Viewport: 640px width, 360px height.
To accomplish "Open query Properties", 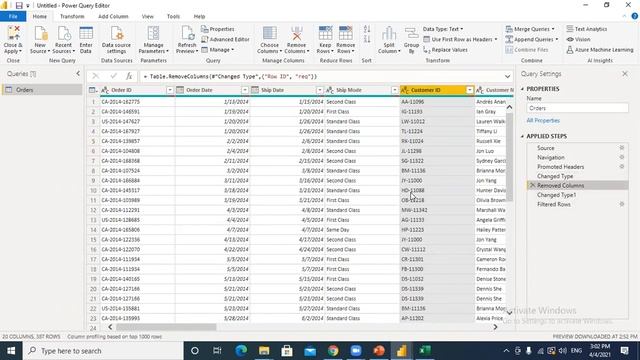I will pos(218,29).
